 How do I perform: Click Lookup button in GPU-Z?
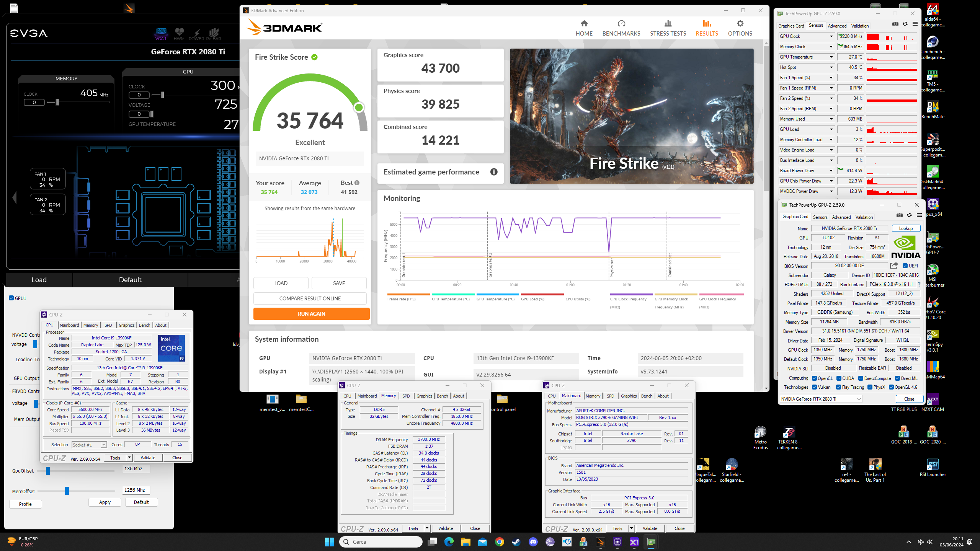[x=906, y=228]
